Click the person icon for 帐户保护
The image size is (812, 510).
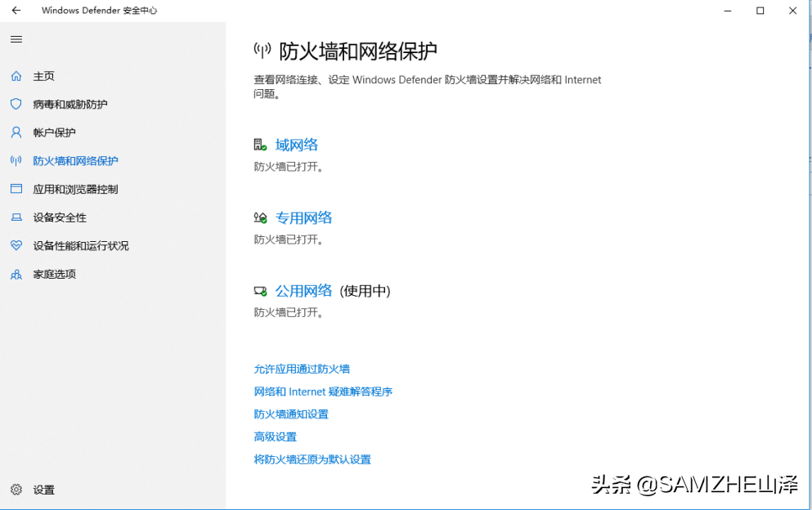pyautogui.click(x=16, y=132)
